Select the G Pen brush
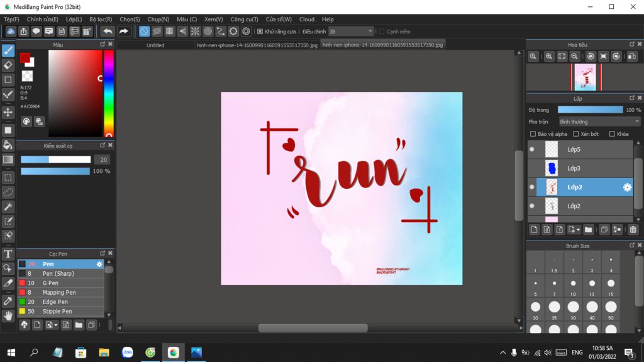This screenshot has width=644, height=362. 61,283
